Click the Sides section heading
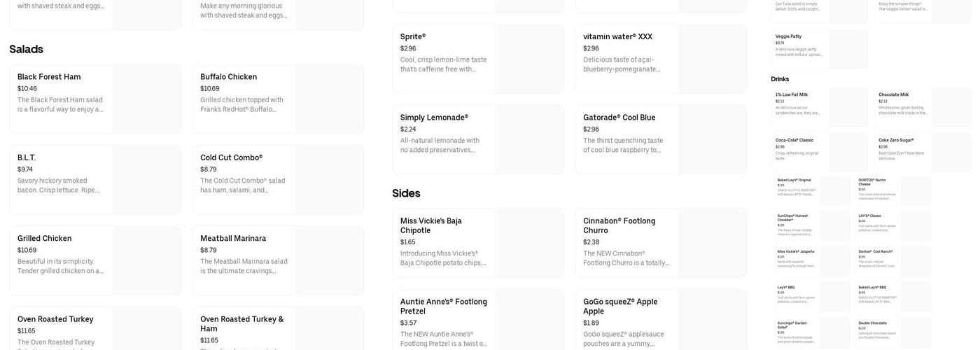The image size is (980, 350). (x=406, y=193)
